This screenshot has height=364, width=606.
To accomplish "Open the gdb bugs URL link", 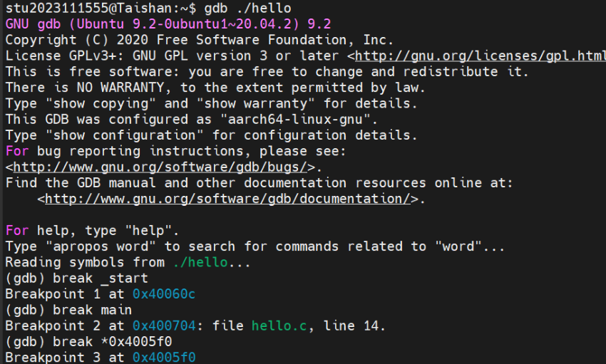I will coord(160,167).
